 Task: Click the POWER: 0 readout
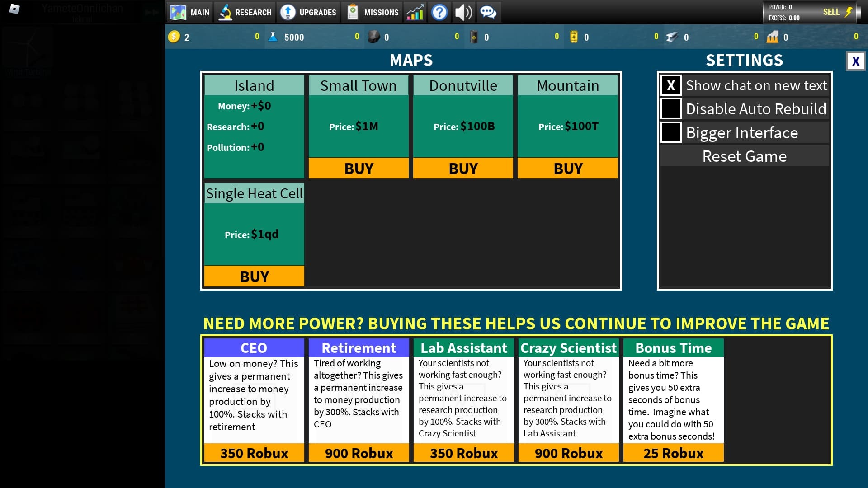pos(781,7)
